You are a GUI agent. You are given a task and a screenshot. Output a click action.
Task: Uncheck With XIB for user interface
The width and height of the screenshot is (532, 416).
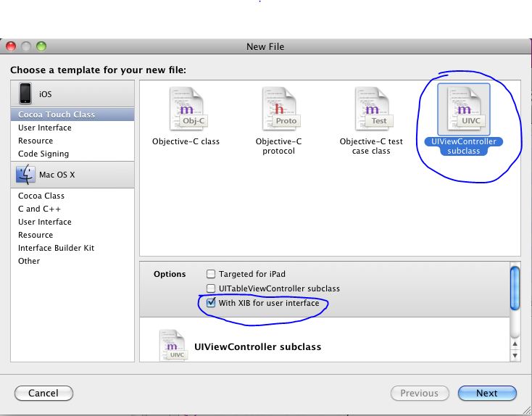pyautogui.click(x=212, y=303)
